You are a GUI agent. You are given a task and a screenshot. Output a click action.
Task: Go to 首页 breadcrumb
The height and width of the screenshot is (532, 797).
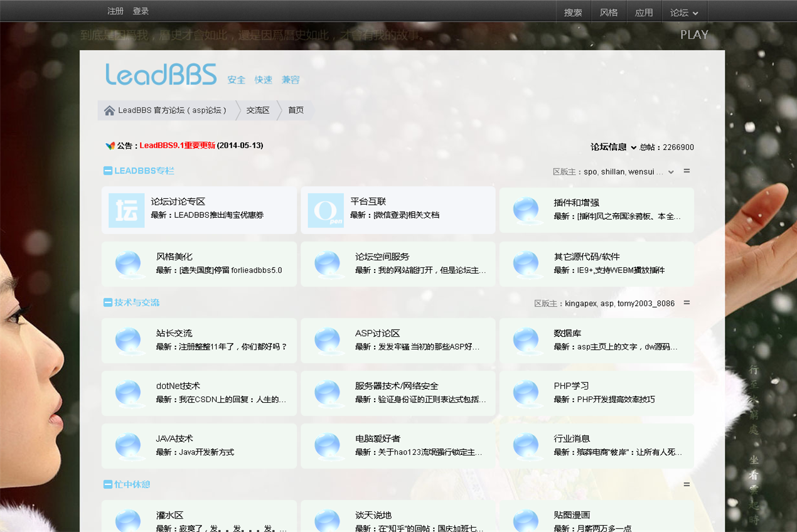pos(296,110)
